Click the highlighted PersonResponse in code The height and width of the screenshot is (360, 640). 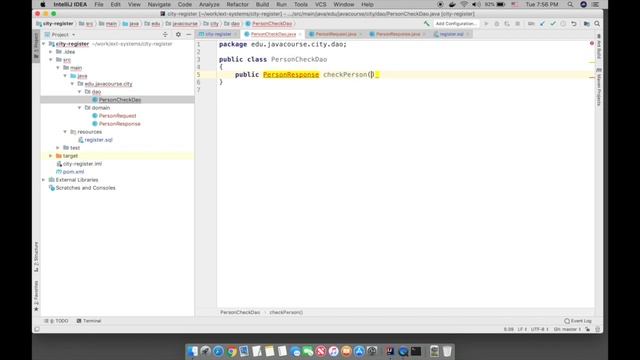click(x=291, y=75)
